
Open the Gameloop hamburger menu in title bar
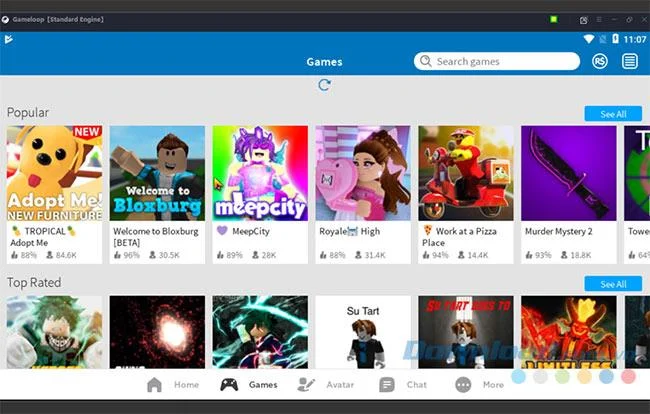[x=599, y=19]
